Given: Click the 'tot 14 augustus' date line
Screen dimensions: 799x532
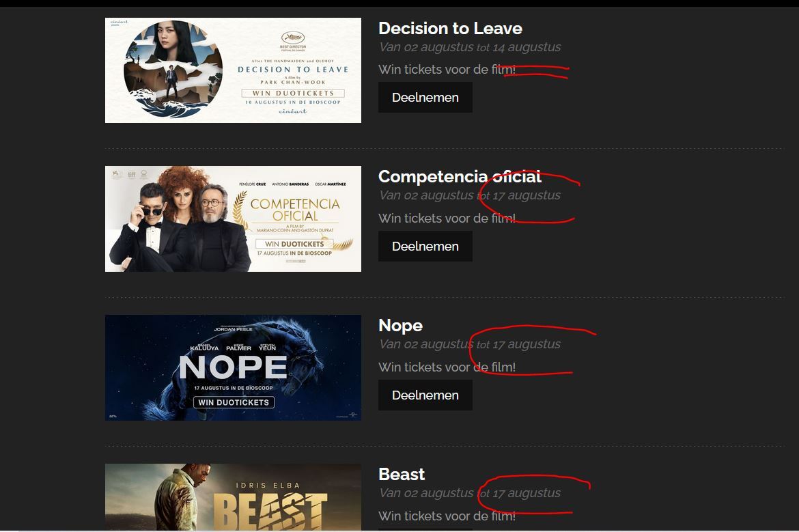Looking at the screenshot, I should (469, 47).
